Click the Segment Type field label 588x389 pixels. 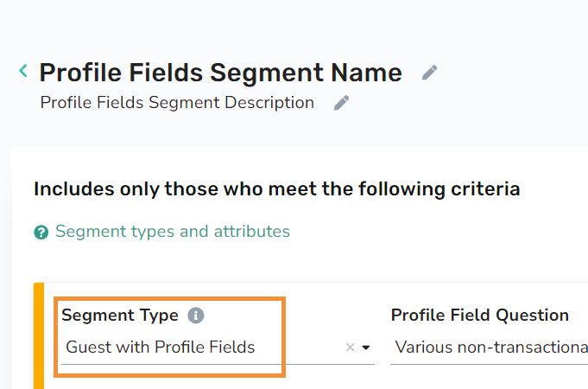[x=120, y=315]
